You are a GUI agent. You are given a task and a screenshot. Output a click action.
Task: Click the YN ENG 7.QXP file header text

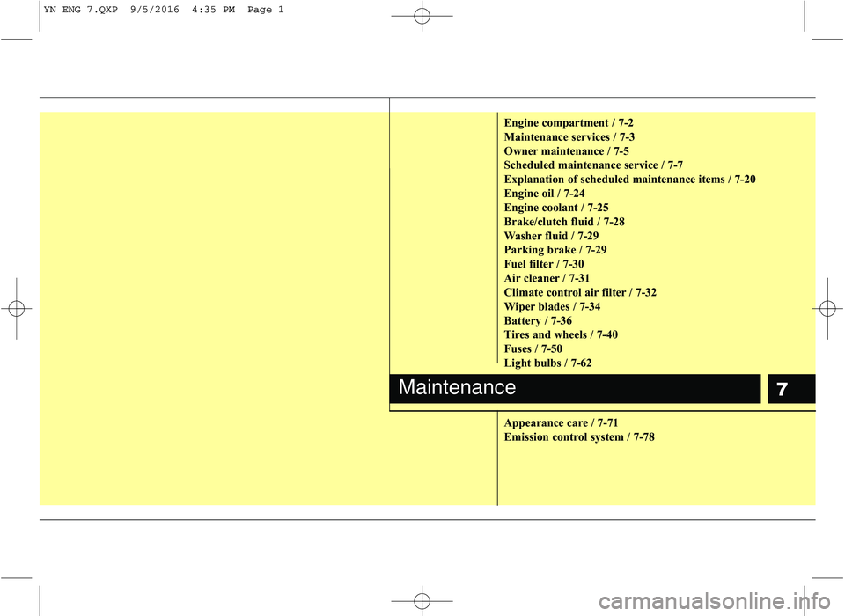click(x=164, y=10)
